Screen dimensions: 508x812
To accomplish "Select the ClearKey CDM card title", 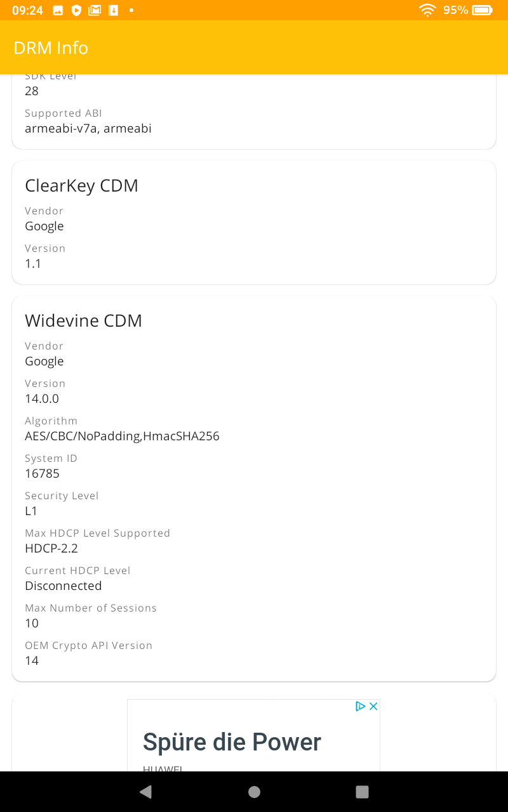I will pos(81,185).
